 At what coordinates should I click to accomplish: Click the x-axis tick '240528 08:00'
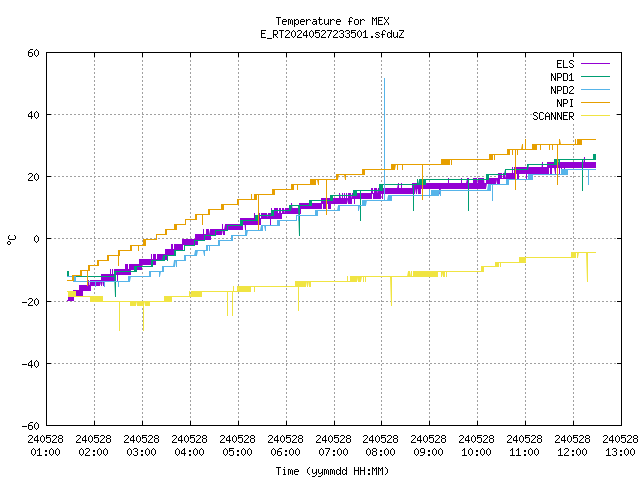[381, 446]
